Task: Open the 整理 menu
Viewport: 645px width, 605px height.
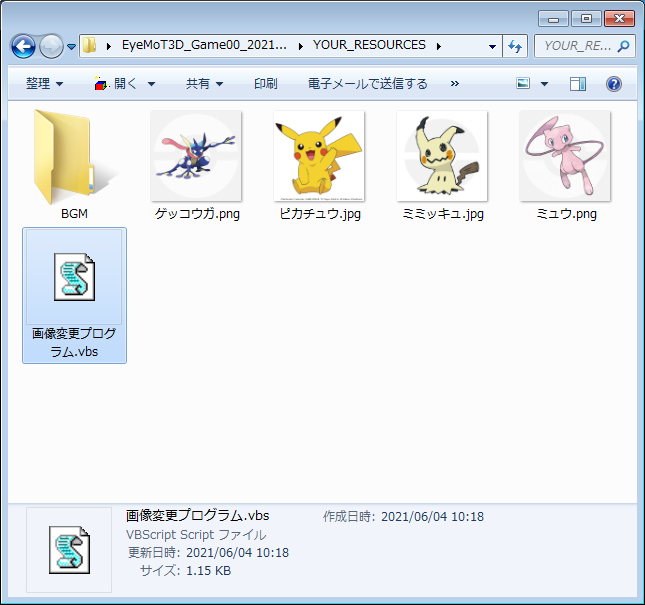Action: point(45,84)
